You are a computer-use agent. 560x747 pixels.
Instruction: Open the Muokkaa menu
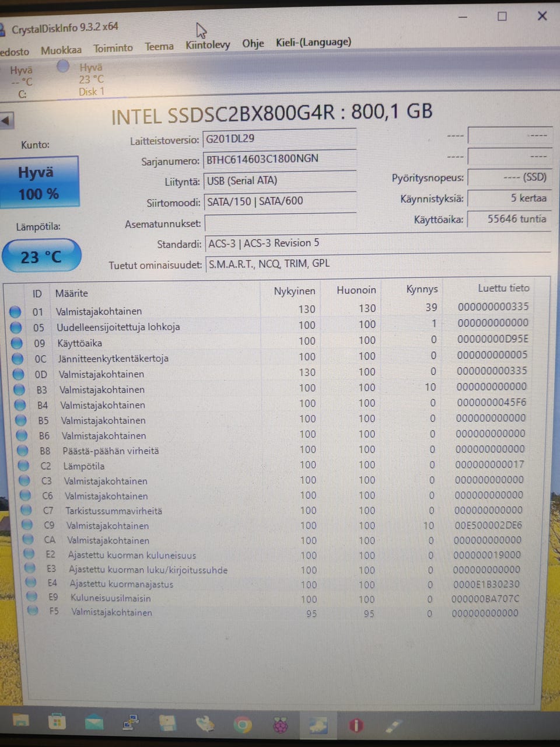pos(61,50)
